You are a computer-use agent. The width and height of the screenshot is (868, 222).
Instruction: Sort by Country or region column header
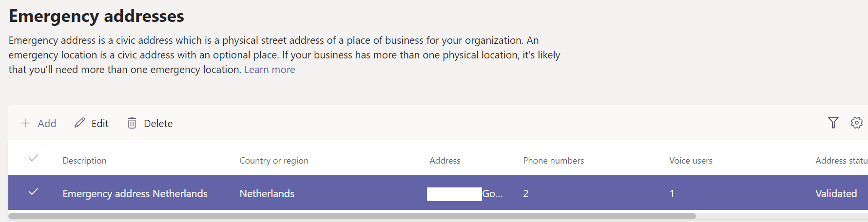pyautogui.click(x=273, y=161)
